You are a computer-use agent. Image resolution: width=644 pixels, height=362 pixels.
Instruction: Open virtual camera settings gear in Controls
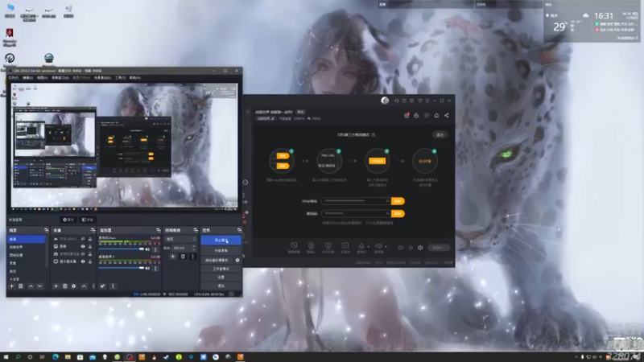click(x=237, y=260)
